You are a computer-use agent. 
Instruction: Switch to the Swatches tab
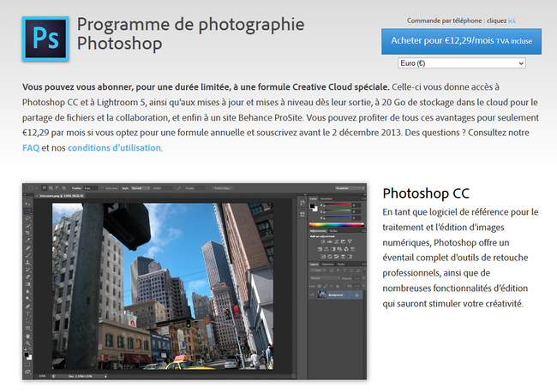coord(326,199)
